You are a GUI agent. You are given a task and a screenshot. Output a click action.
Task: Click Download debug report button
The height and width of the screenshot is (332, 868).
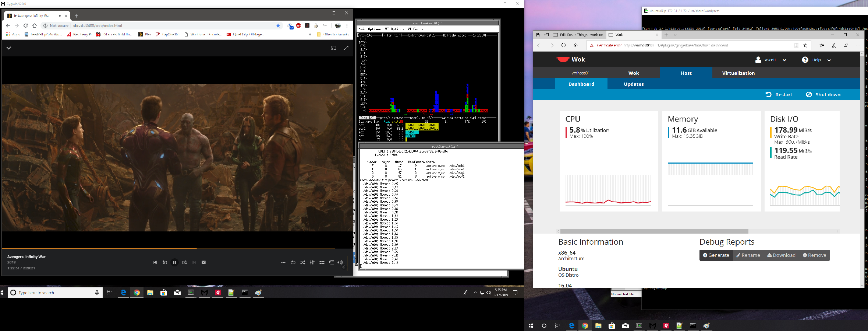point(781,255)
